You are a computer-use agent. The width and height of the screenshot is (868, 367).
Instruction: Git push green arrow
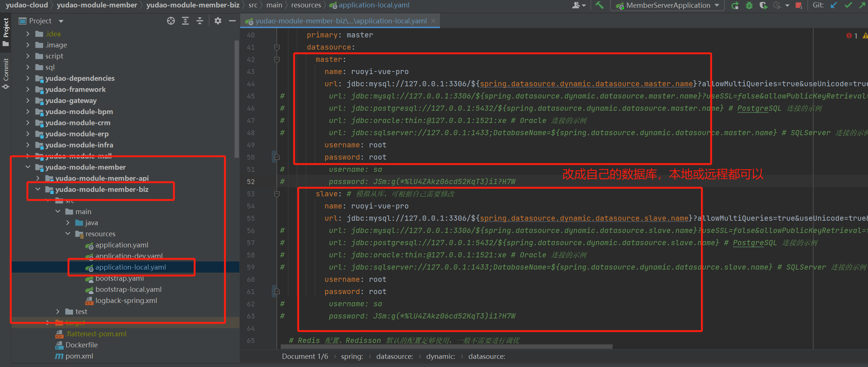click(863, 5)
